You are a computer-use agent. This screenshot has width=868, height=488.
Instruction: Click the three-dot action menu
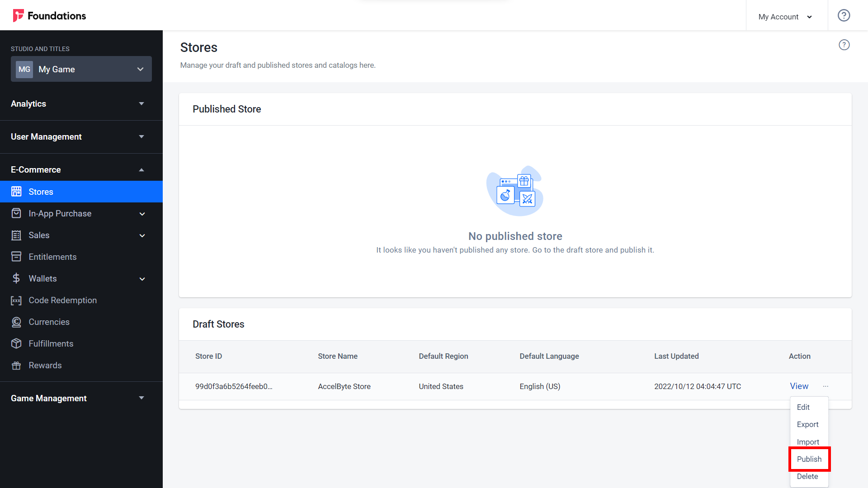(x=826, y=386)
